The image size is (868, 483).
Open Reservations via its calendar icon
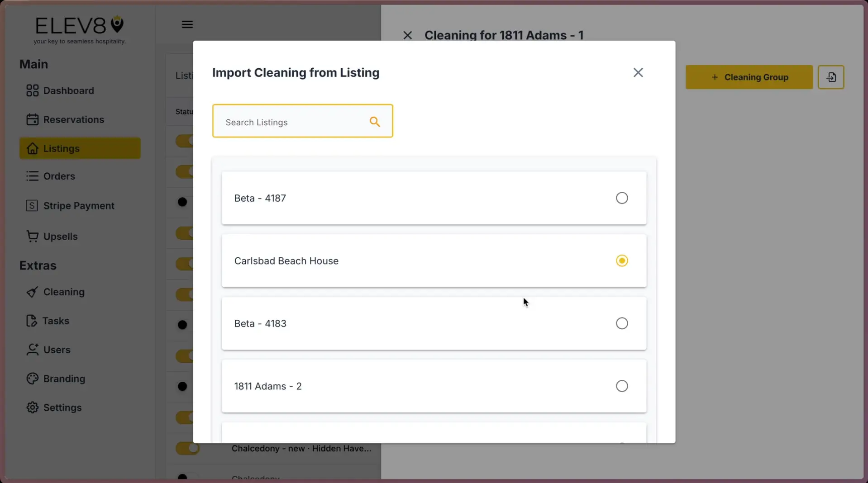coord(32,119)
